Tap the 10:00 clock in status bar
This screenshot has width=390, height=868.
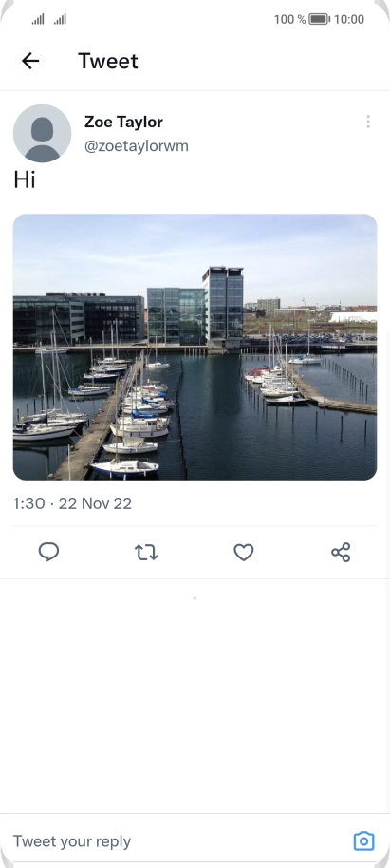[x=349, y=19]
